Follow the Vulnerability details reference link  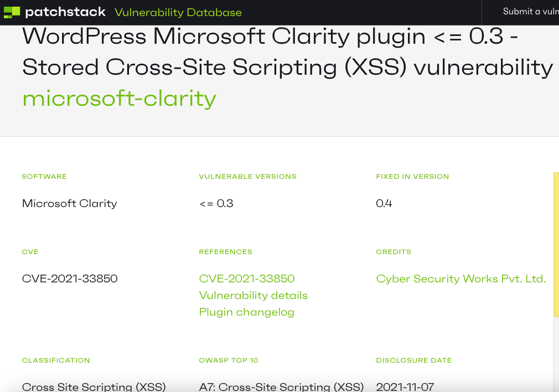pyautogui.click(x=253, y=295)
